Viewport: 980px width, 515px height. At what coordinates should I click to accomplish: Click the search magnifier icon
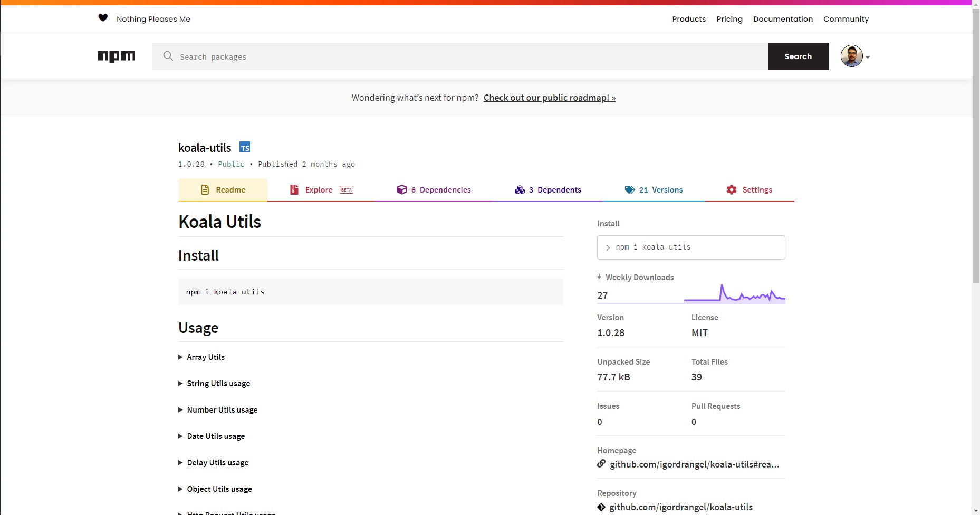(168, 56)
